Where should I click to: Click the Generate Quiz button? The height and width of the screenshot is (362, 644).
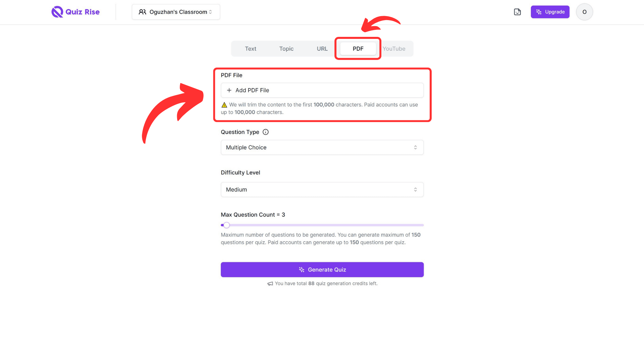pyautogui.click(x=322, y=269)
